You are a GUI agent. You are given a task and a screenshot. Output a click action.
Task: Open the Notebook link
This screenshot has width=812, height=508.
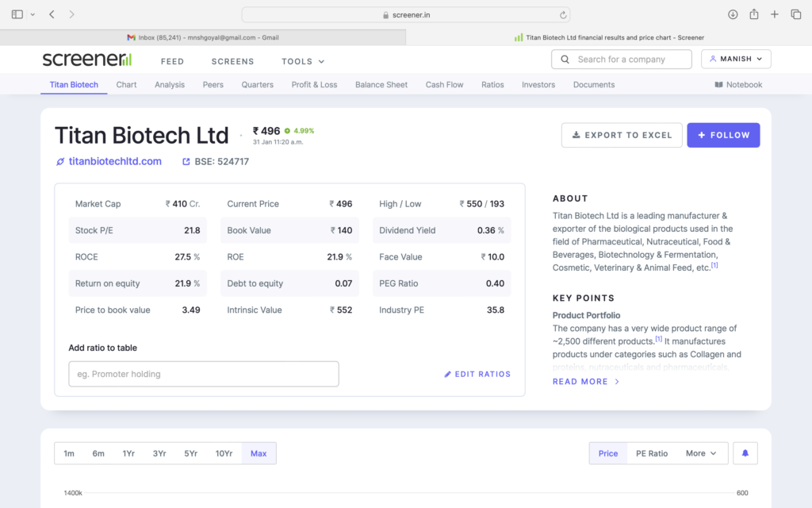(x=738, y=84)
